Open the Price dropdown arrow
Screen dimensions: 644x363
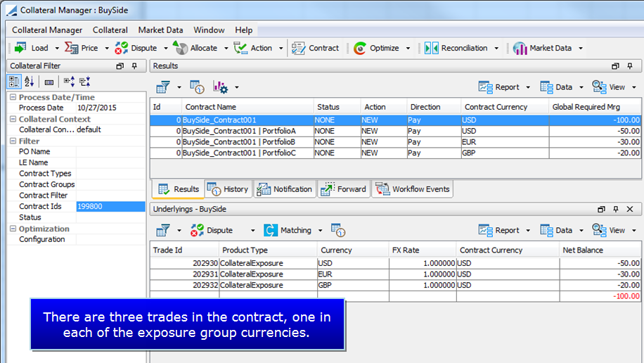coord(107,48)
